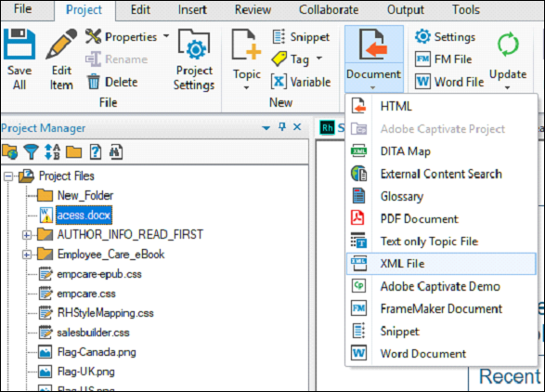
Task: Click the Update refresh icon
Action: (508, 45)
